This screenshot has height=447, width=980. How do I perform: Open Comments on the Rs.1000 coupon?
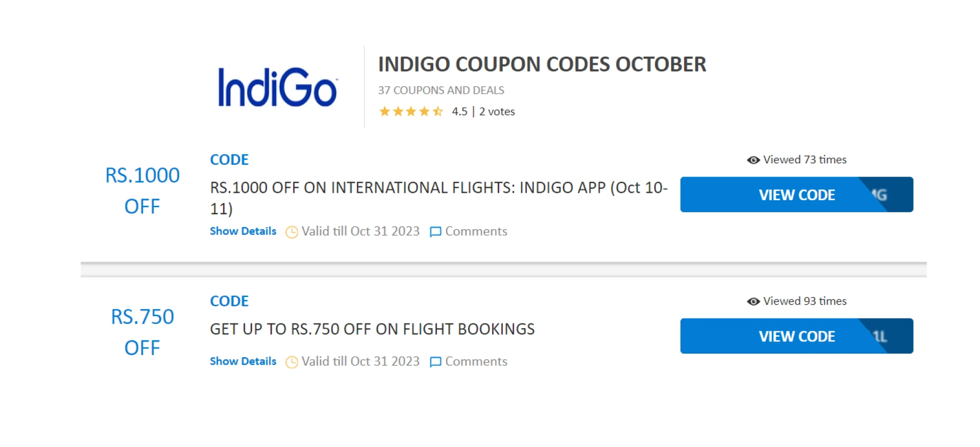[x=476, y=232]
